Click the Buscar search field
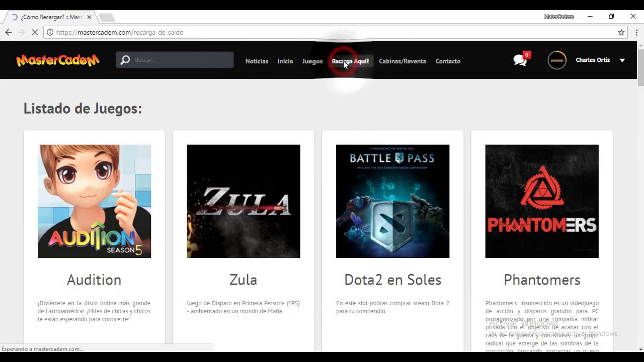The width and height of the screenshot is (644, 362). click(175, 60)
